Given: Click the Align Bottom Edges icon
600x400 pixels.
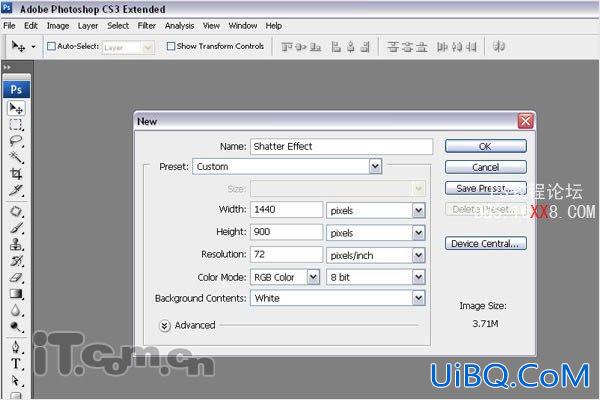Looking at the screenshot, I should pyautogui.click(x=315, y=47).
